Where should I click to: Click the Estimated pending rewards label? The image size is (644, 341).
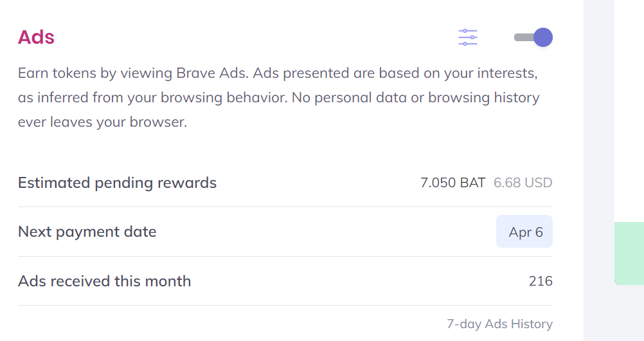click(117, 183)
